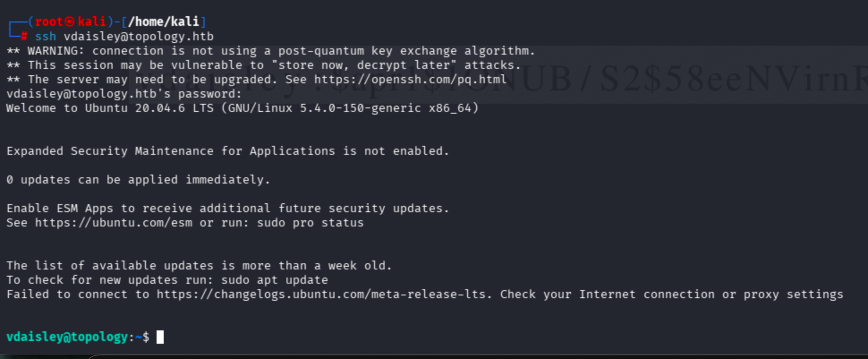
Task: Click the Kali skull symbol in the prompt
Action: (69, 21)
